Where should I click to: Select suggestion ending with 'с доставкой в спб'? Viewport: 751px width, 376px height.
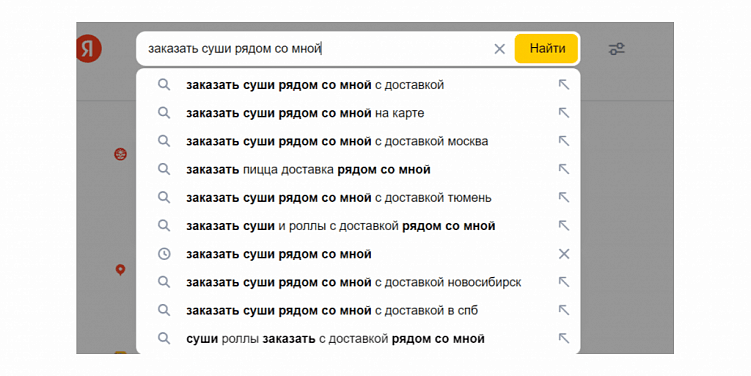coord(358,311)
